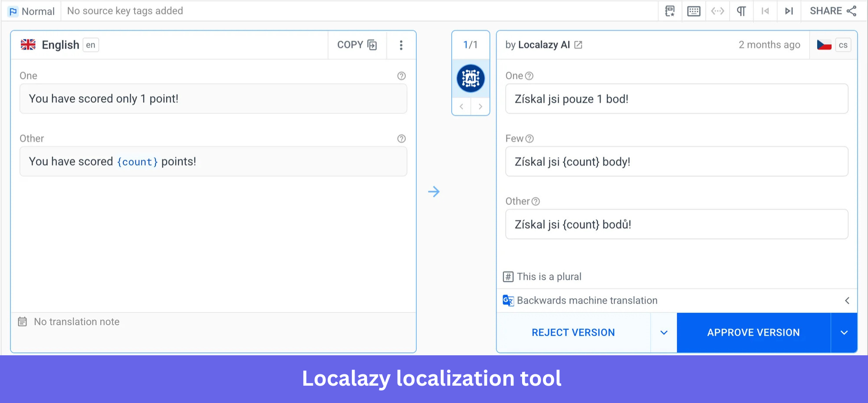
Task: Go to previous version arrow
Action: click(461, 106)
